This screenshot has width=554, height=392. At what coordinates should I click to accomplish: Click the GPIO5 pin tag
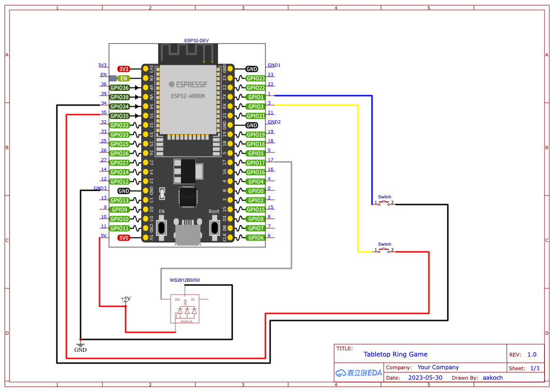point(255,153)
